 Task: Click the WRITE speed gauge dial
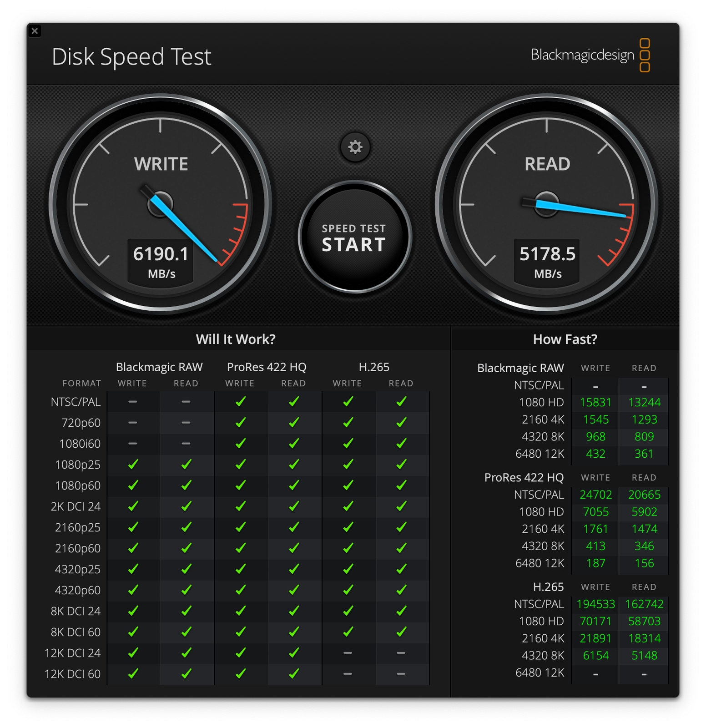click(x=160, y=204)
